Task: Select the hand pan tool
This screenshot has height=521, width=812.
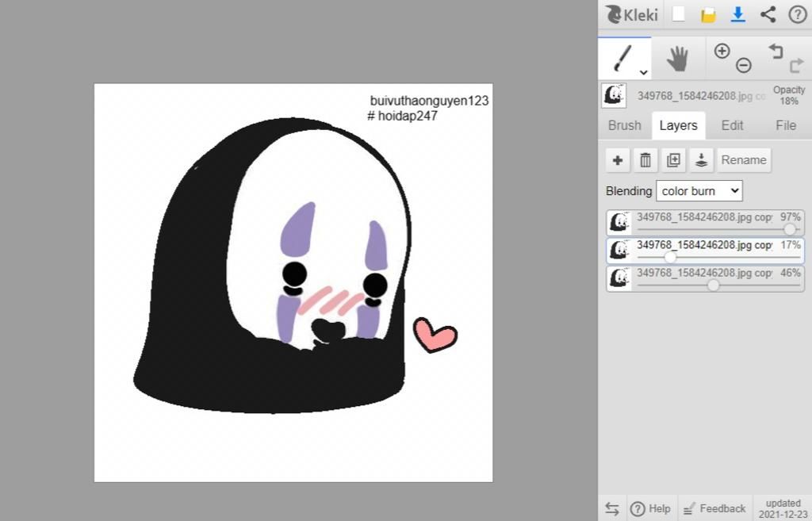Action: [677, 58]
